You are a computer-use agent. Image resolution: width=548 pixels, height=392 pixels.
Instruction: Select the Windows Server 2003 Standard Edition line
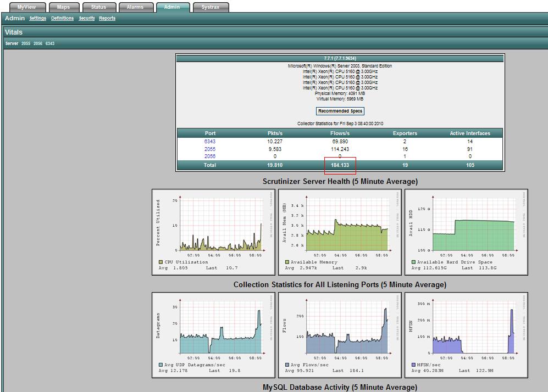tap(340, 66)
